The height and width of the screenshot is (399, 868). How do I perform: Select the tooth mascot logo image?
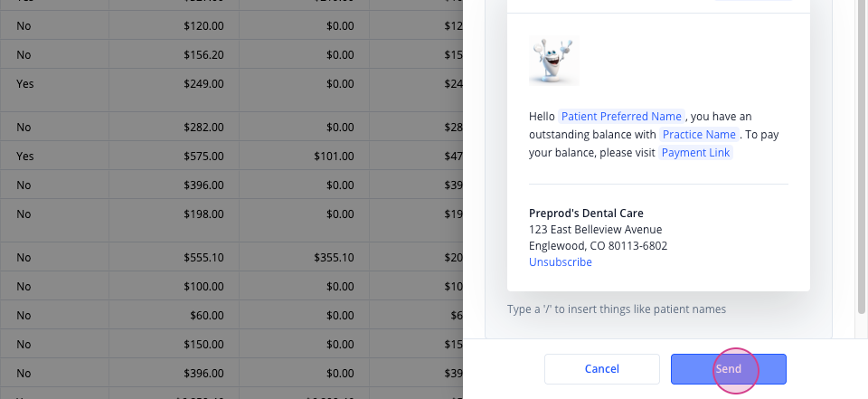tap(554, 61)
